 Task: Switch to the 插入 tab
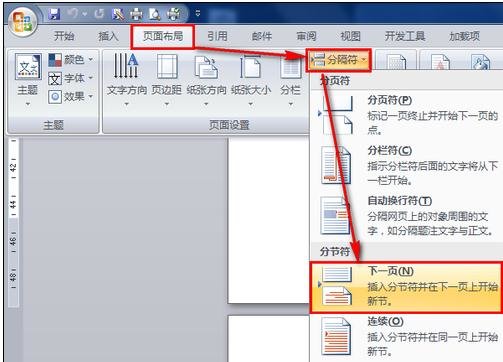click(108, 36)
